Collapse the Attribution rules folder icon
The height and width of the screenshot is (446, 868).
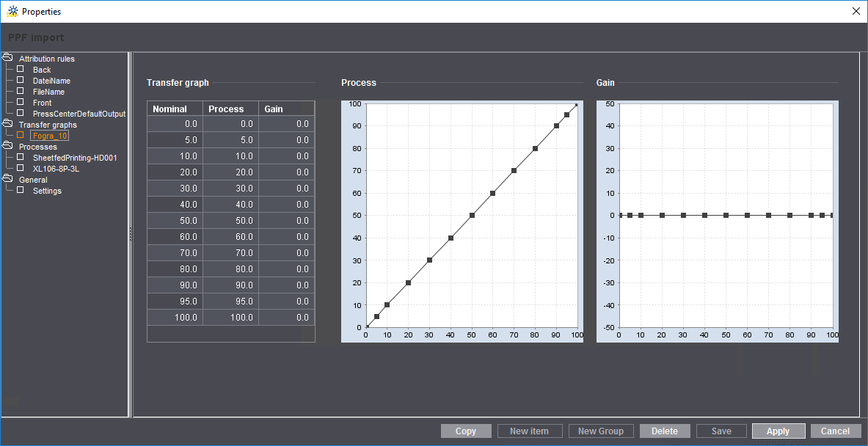[x=8, y=57]
